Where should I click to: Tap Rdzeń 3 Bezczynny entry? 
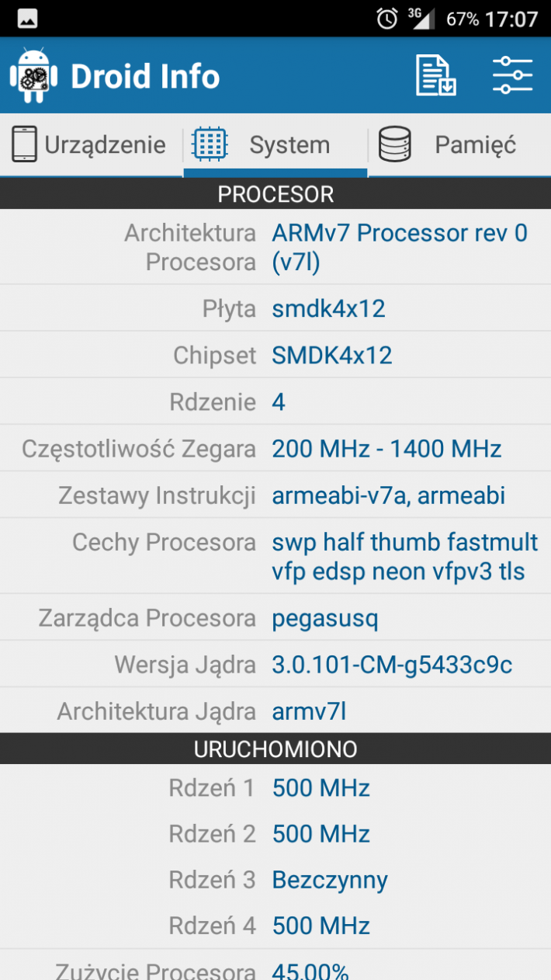point(275,880)
